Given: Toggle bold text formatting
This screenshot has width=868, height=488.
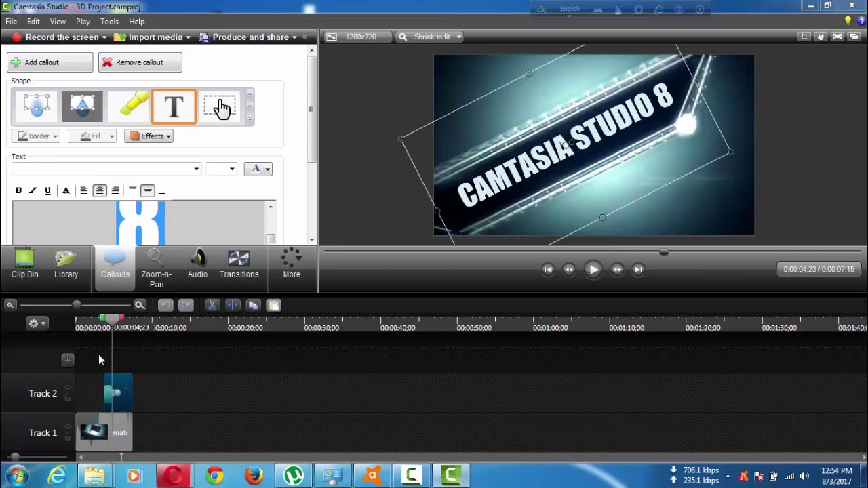Looking at the screenshot, I should point(18,190).
